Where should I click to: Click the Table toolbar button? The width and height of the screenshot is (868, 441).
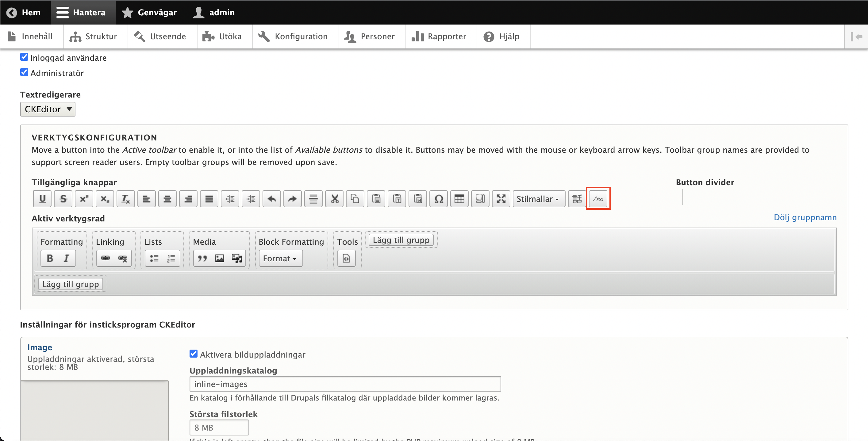point(459,199)
